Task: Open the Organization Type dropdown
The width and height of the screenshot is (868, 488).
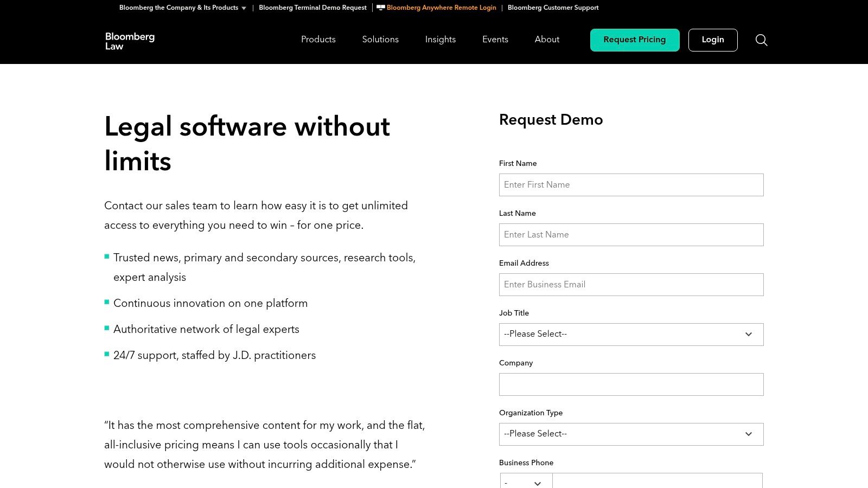Action: [631, 434]
